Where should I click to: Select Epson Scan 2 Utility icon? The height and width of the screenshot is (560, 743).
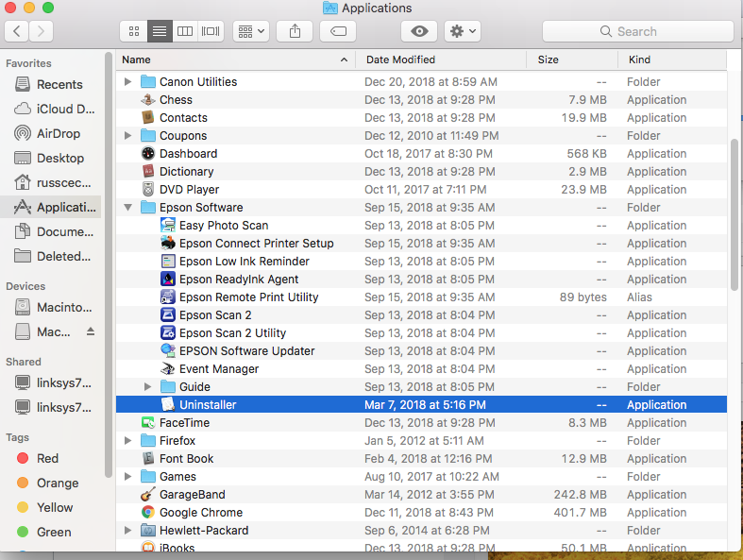168,332
